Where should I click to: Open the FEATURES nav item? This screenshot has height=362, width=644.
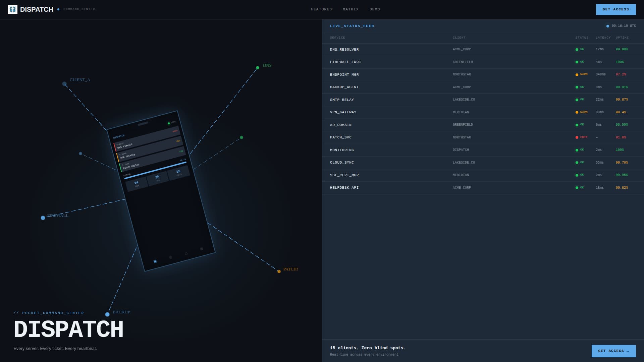[321, 9]
